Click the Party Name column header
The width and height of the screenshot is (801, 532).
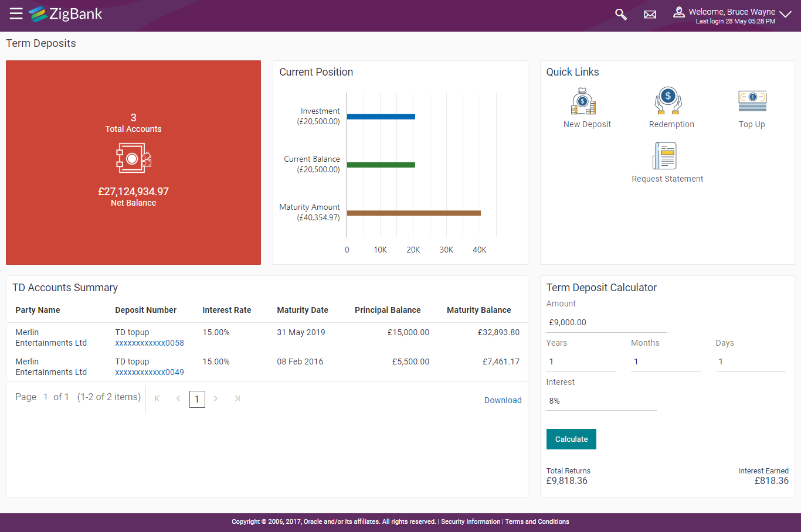(x=38, y=310)
